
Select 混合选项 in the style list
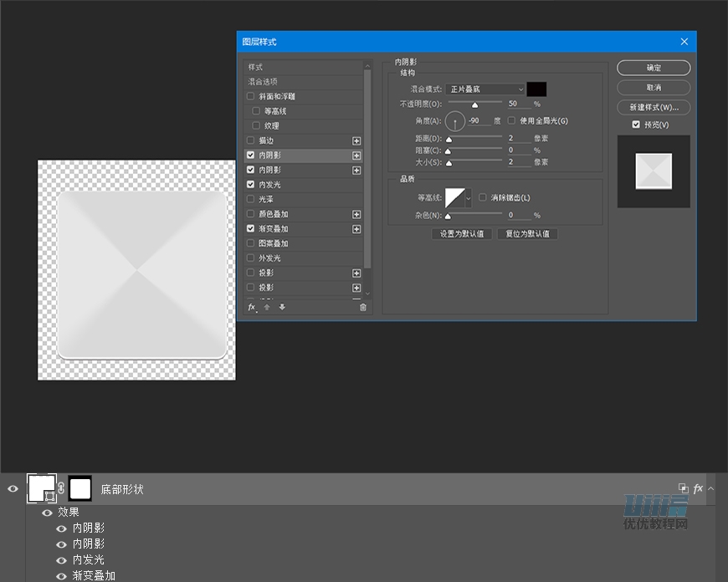click(303, 82)
